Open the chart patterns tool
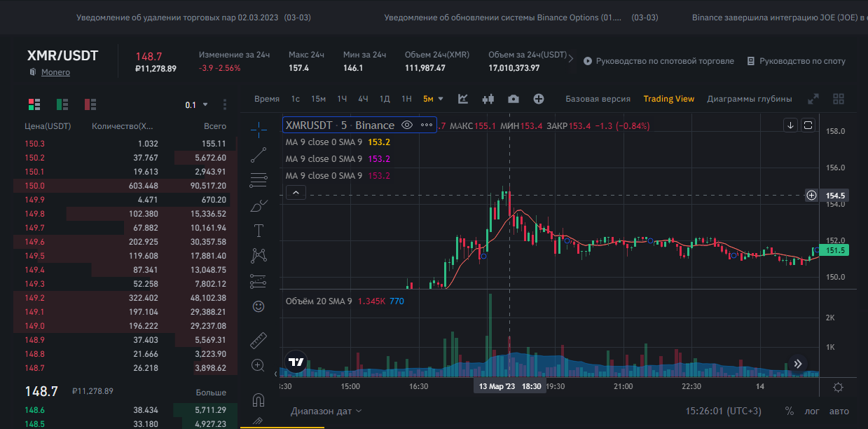Viewport: 868px width, 429px height. coord(259,256)
